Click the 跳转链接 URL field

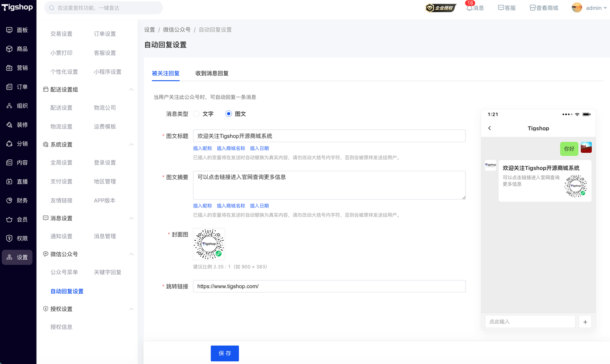329,286
